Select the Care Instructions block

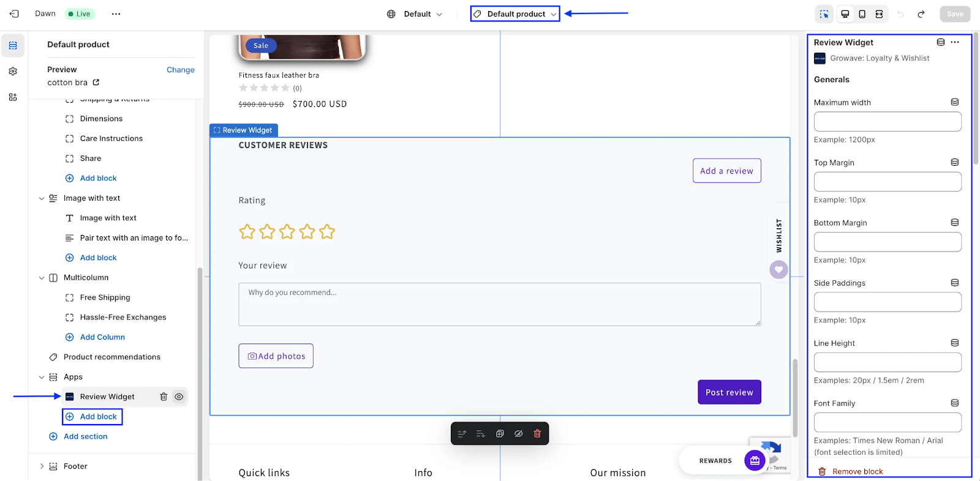click(x=111, y=138)
